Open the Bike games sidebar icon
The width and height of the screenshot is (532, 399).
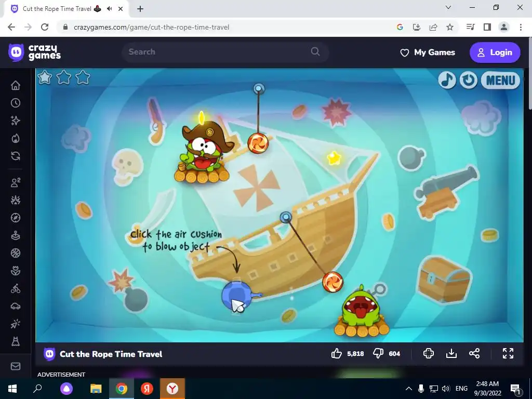tap(16, 289)
